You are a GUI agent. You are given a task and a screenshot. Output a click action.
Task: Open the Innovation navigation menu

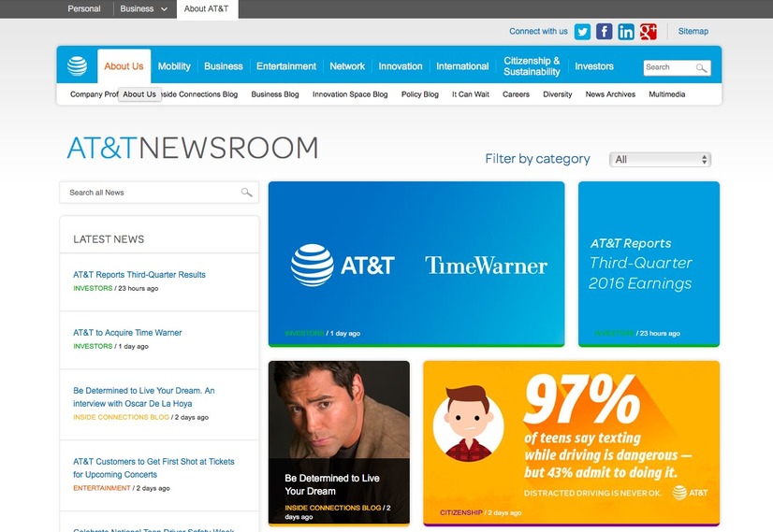(401, 66)
